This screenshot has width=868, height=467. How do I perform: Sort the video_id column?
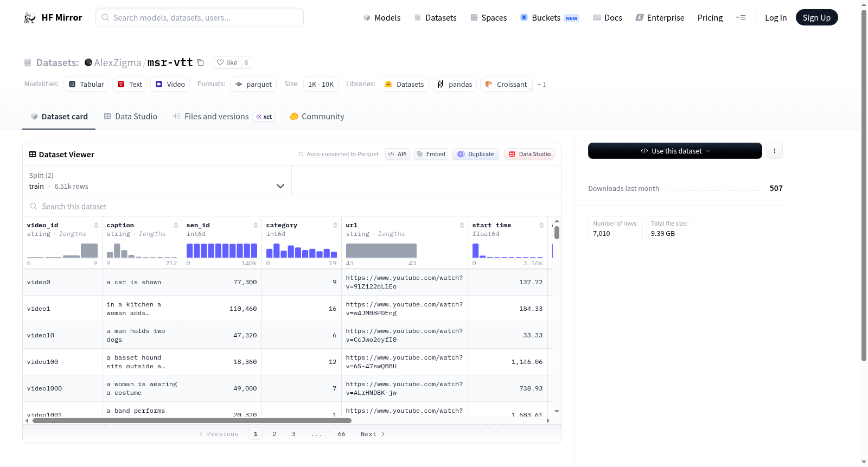point(96,225)
